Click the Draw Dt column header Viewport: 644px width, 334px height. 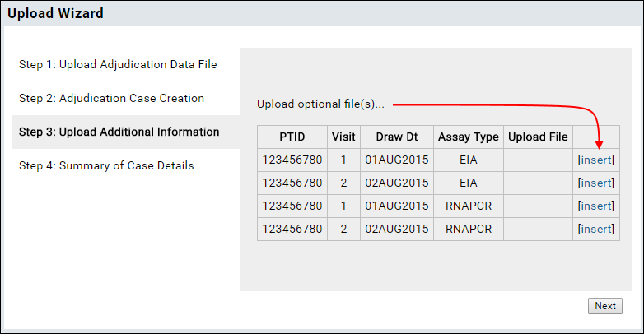click(x=397, y=137)
